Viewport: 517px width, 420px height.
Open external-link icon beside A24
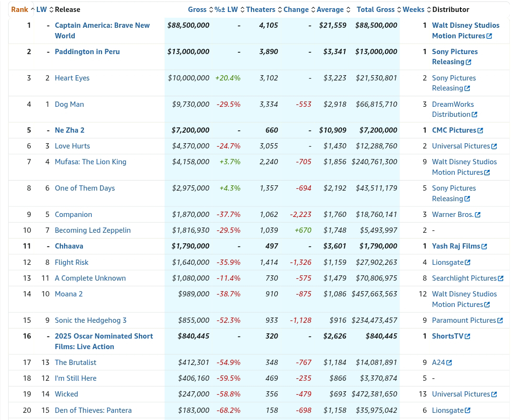[449, 363]
